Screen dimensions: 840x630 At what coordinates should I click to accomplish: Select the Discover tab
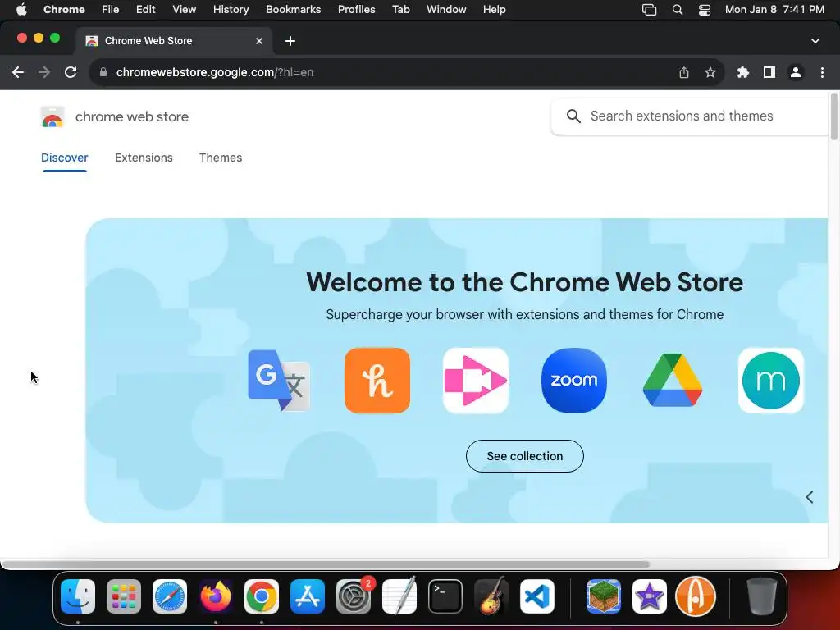(64, 157)
